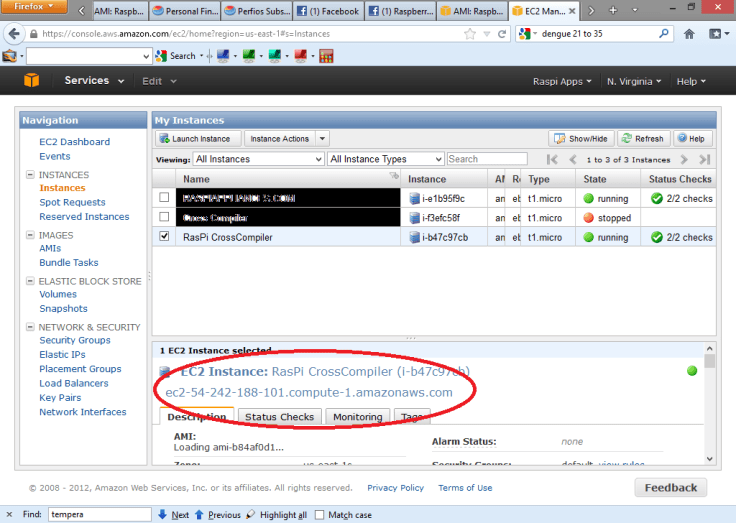
Task: Uncheck the RasPi CrossCompiler instance checkbox
Action: coord(165,237)
